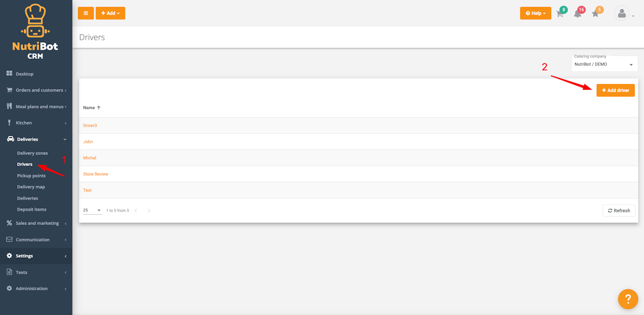
Task: Click the hamburger menu toggle button
Action: coord(86,13)
